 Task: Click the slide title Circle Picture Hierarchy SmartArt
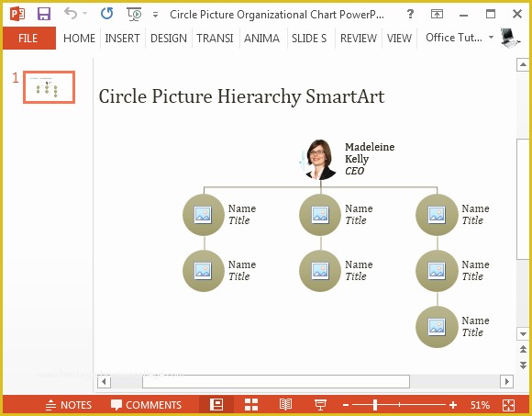(x=241, y=96)
